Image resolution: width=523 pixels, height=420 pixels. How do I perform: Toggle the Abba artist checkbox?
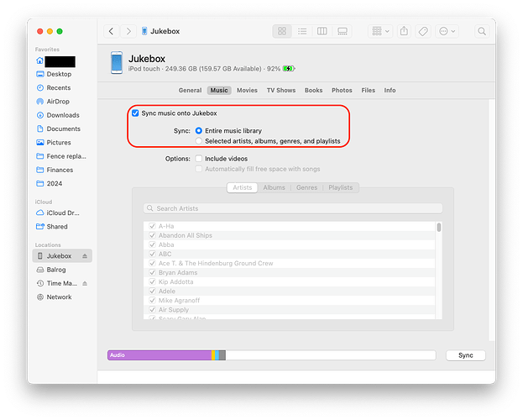tap(153, 244)
